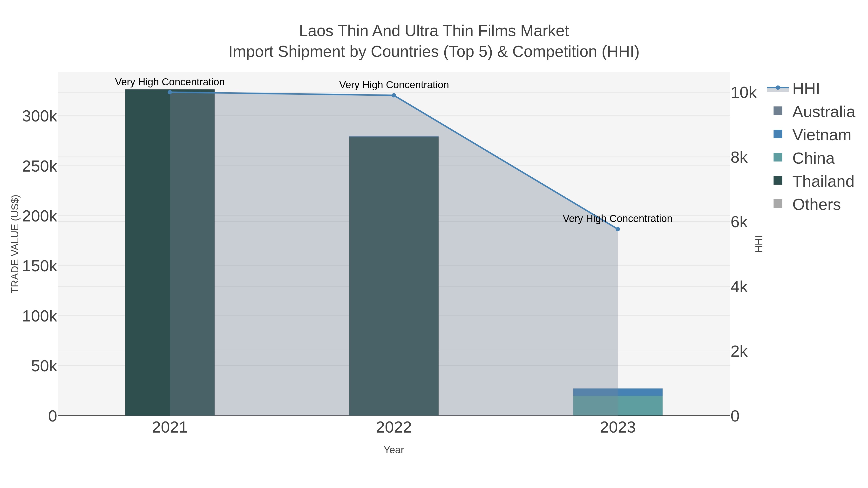
Task: Click the Australia legend color swatch
Action: (x=778, y=111)
